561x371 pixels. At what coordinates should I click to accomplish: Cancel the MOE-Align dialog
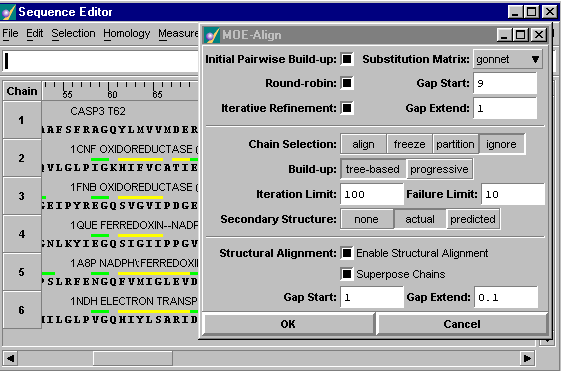[462, 324]
